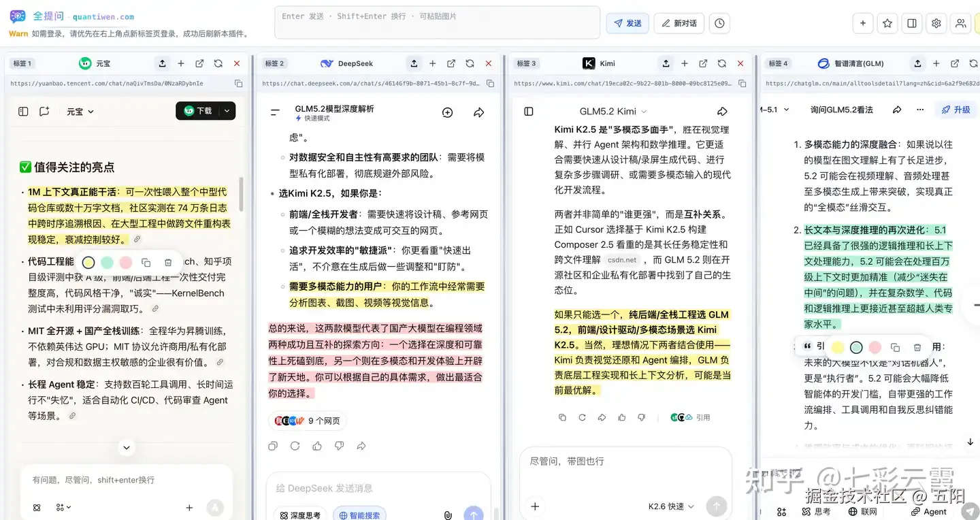Toggle the DeepSeek sidebar menu
980x520 pixels.
coord(275,112)
